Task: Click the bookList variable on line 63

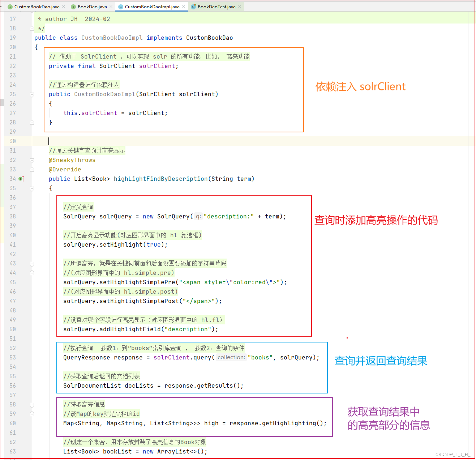Action: [x=117, y=451]
